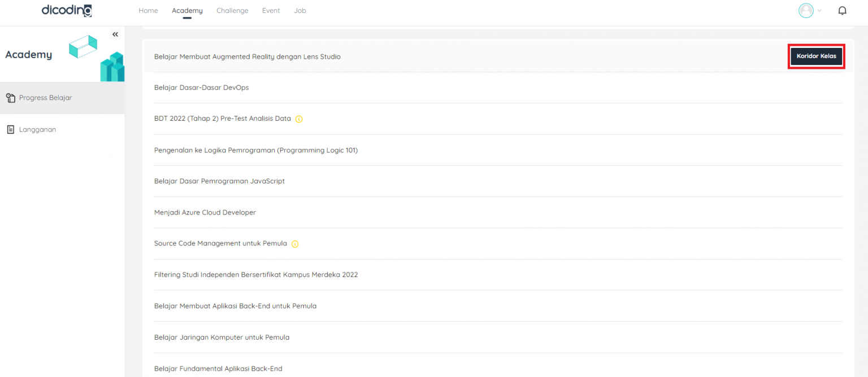Viewport: 868px width, 377px height.
Task: Open the Job menu item
Action: point(300,11)
